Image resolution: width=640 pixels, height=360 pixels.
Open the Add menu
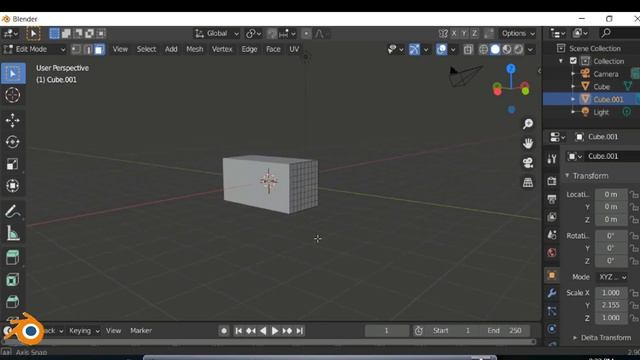pos(171,49)
